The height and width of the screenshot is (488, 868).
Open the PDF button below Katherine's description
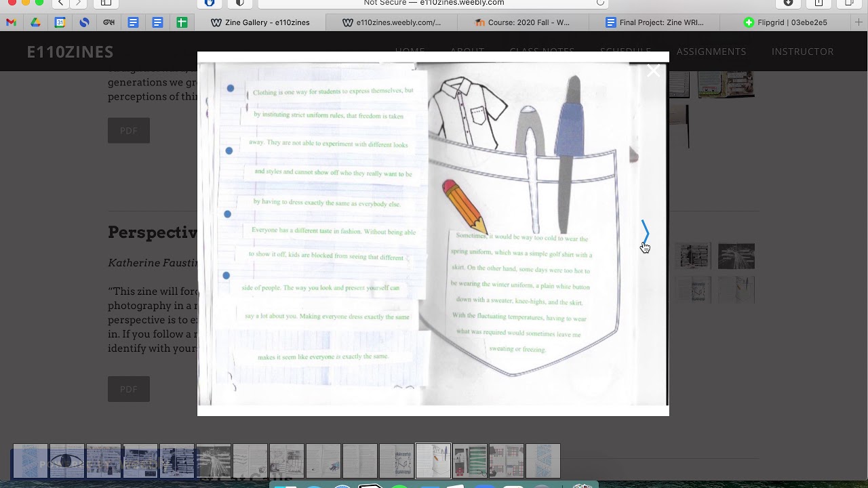[129, 389]
